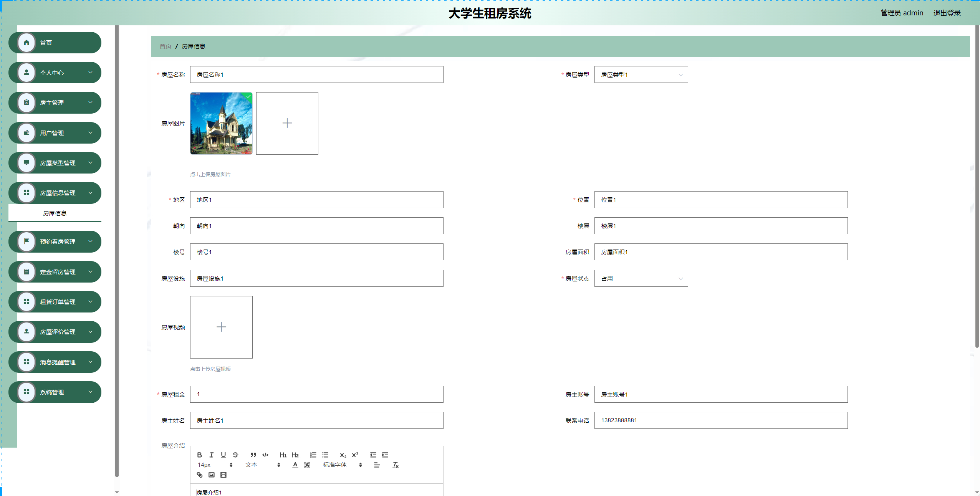Click the superscript icon

(x=355, y=455)
